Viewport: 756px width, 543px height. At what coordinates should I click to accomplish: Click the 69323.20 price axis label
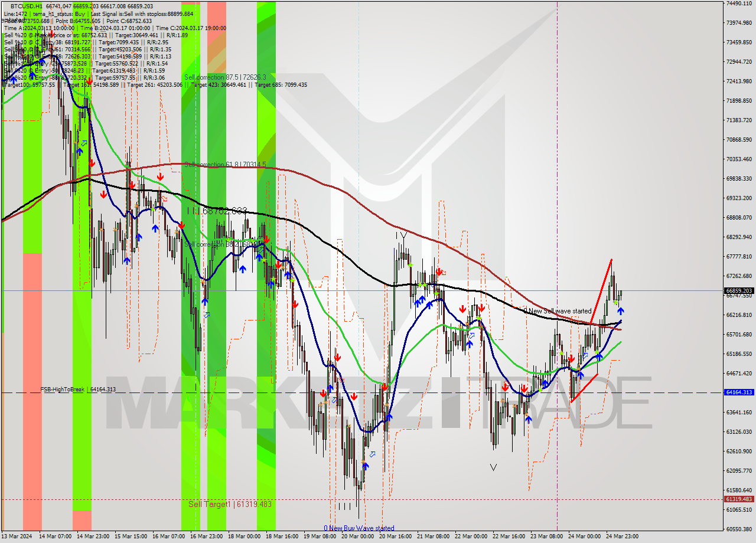(739, 198)
